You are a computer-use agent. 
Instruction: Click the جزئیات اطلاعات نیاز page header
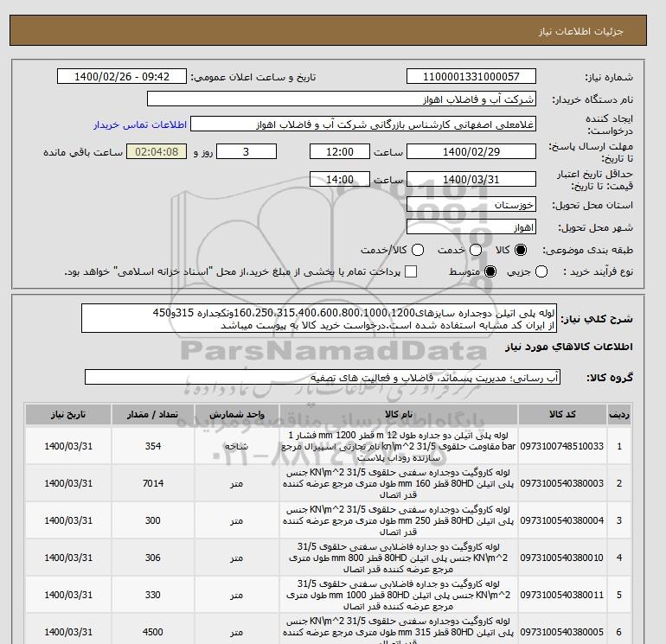[x=581, y=31]
